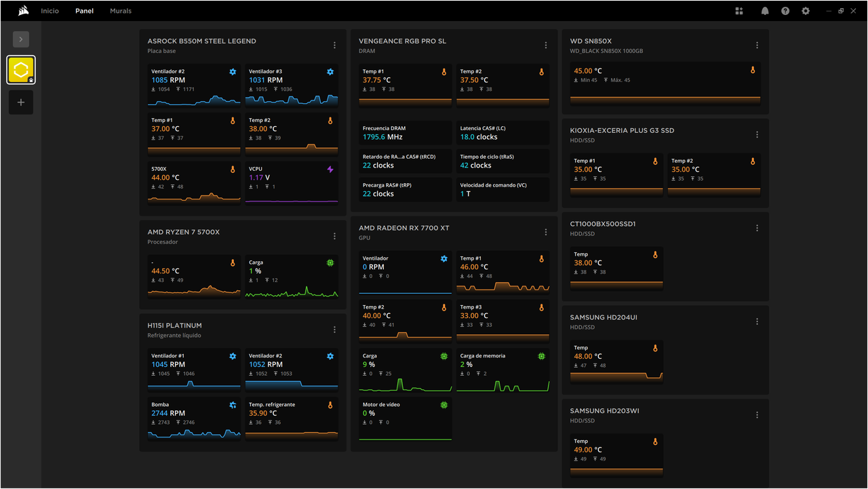
Task: Select the Frecuencia DRAM 1795.6 MHz tile
Action: click(x=405, y=133)
